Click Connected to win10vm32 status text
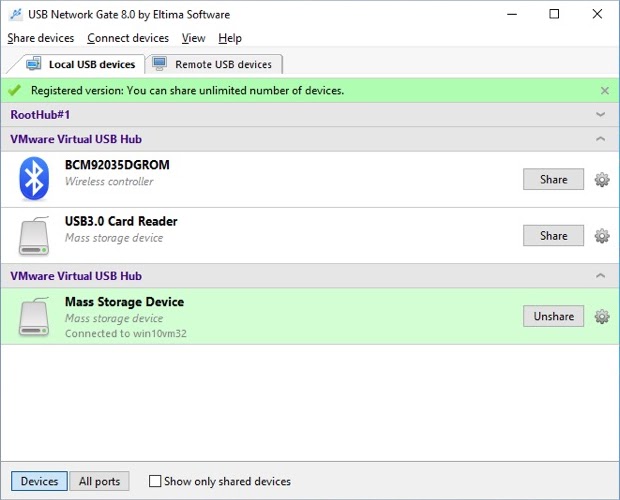Screen dimensions: 620x500 126,334
